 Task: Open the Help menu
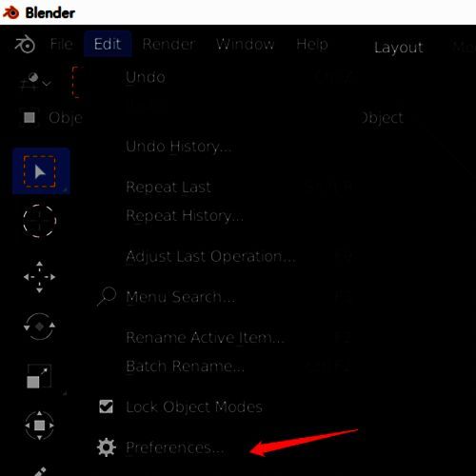(312, 44)
